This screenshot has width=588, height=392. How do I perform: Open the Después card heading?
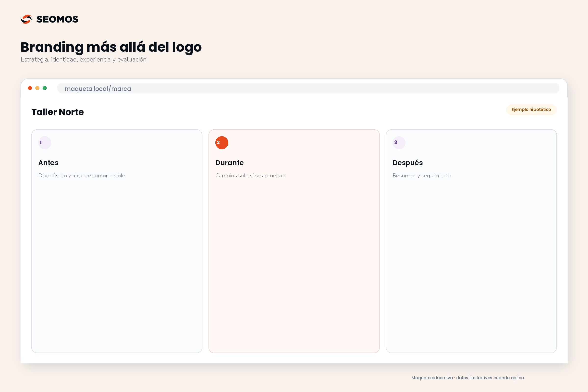(407, 163)
